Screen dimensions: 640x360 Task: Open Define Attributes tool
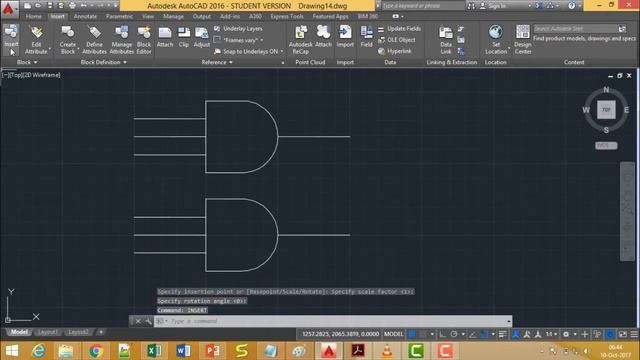(94, 40)
